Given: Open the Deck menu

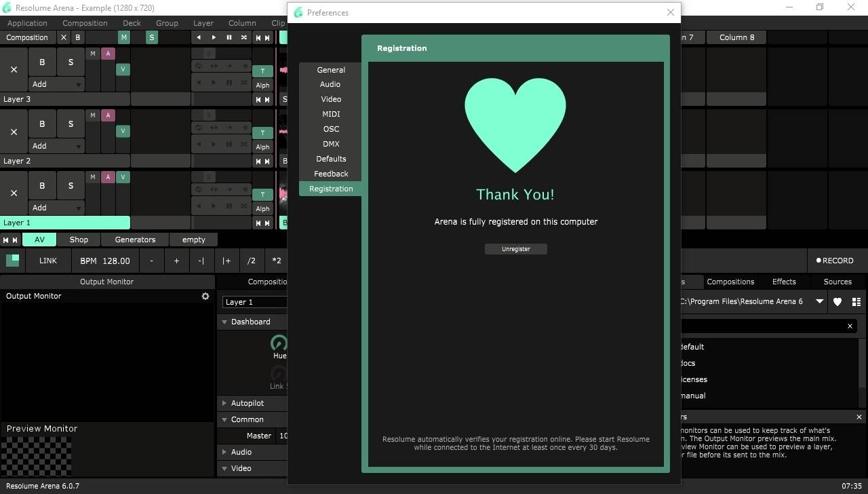Looking at the screenshot, I should (132, 23).
